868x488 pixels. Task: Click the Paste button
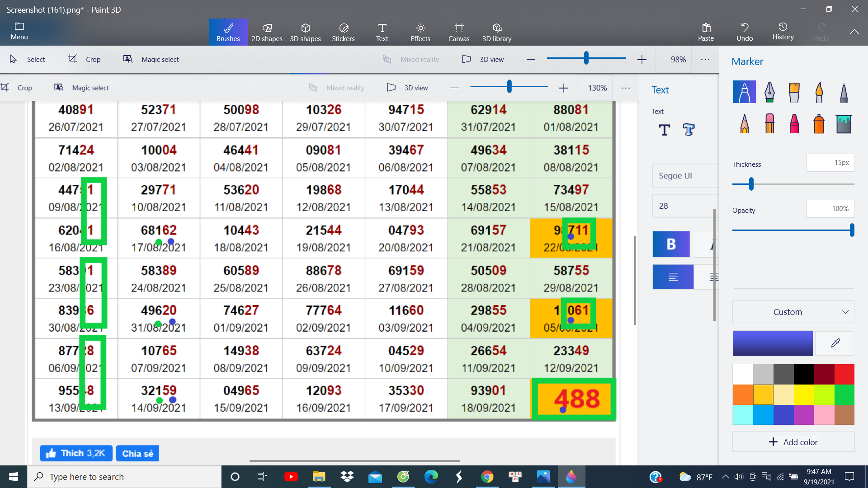pyautogui.click(x=706, y=32)
